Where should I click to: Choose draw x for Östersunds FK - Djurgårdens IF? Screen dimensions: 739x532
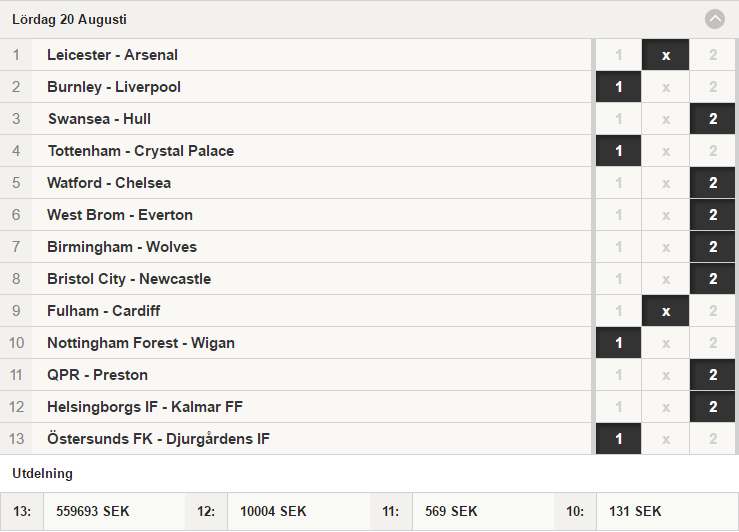pos(665,439)
